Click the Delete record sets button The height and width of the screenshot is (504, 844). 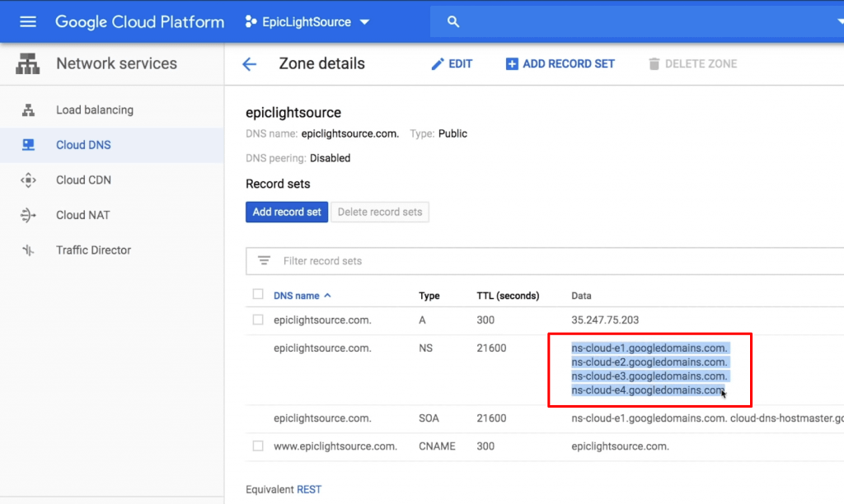click(380, 212)
